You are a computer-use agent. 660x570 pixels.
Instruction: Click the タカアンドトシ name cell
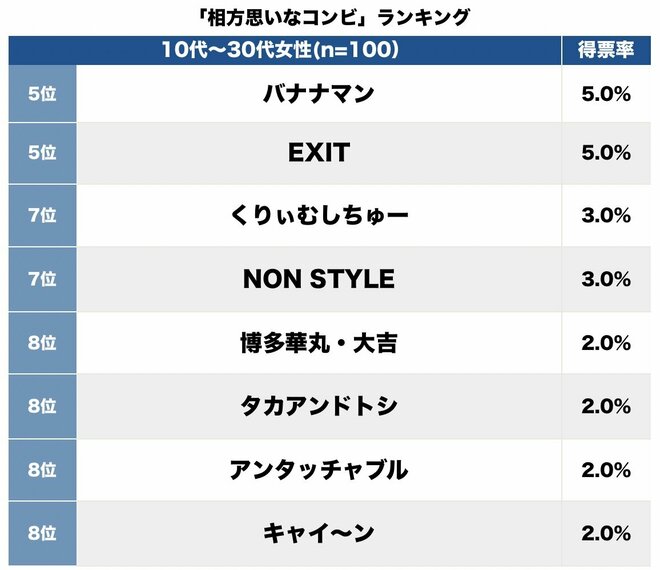coord(319,406)
